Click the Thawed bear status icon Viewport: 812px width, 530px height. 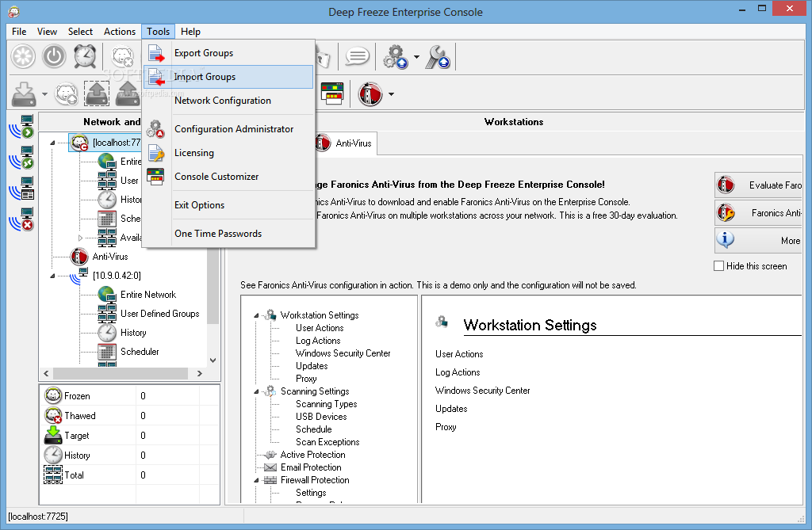(53, 415)
